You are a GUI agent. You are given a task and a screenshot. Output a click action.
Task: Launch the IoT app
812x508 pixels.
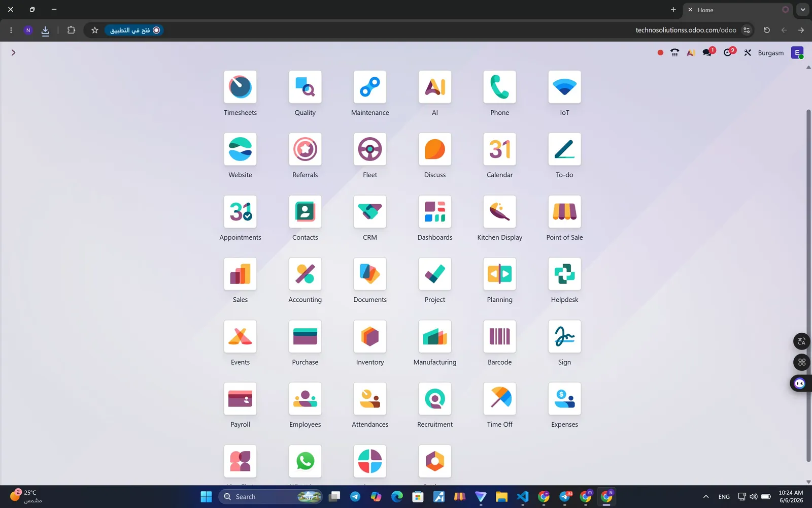coord(565,87)
